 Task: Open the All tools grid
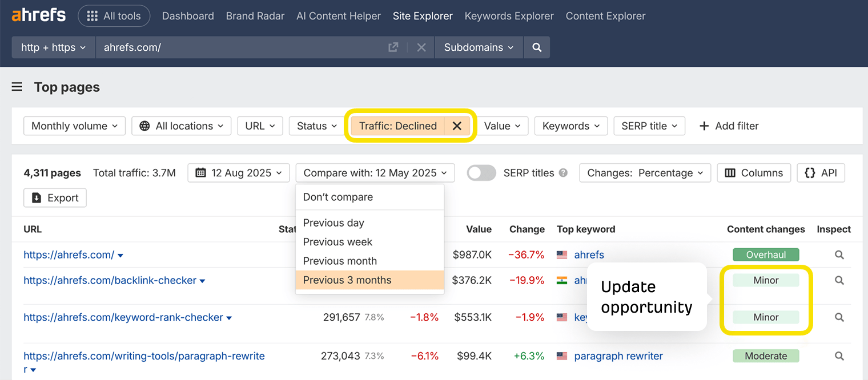click(x=114, y=16)
